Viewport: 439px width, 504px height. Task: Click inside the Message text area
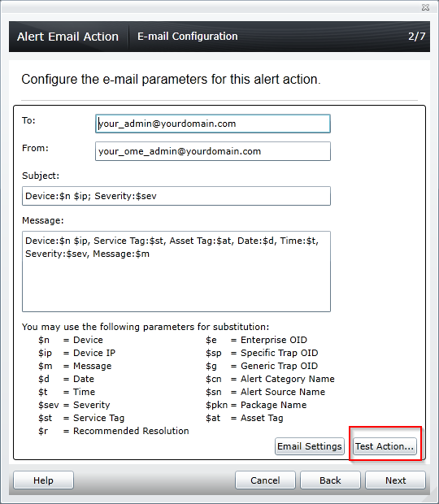(176, 272)
